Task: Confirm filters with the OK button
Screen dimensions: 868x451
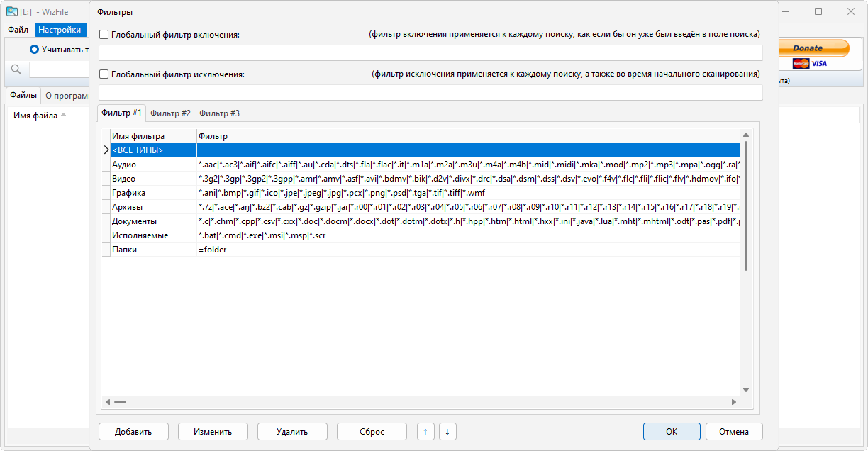Action: point(672,431)
